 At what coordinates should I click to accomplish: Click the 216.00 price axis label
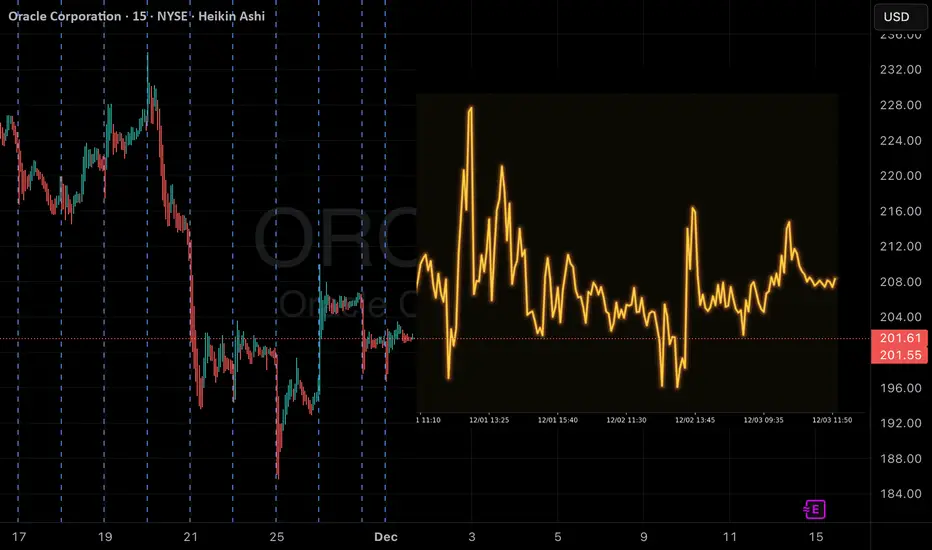coord(900,212)
